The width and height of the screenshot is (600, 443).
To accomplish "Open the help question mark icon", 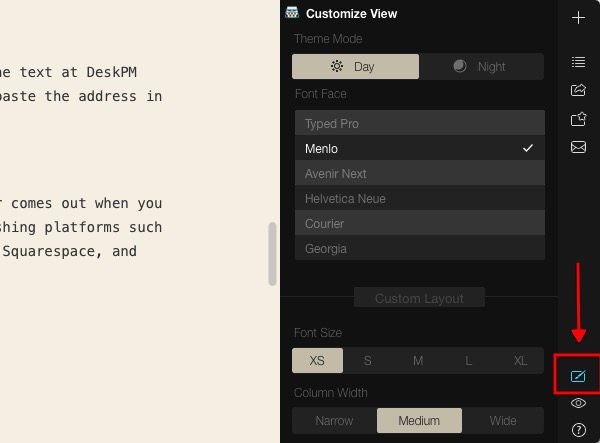I will coord(578,430).
